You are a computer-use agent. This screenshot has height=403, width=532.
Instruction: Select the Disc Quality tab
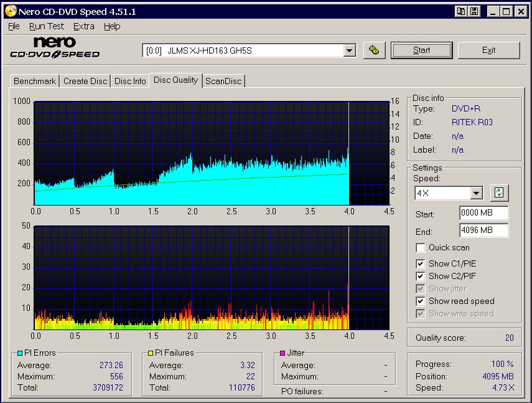175,80
